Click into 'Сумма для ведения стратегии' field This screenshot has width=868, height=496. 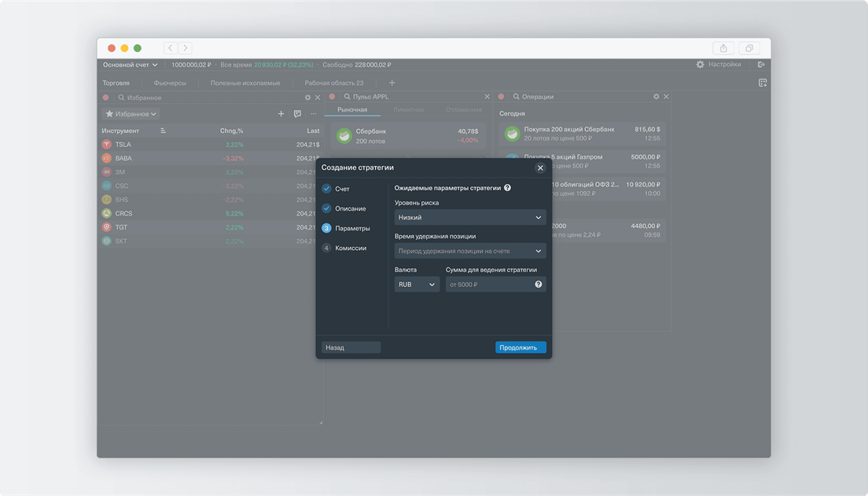487,285
